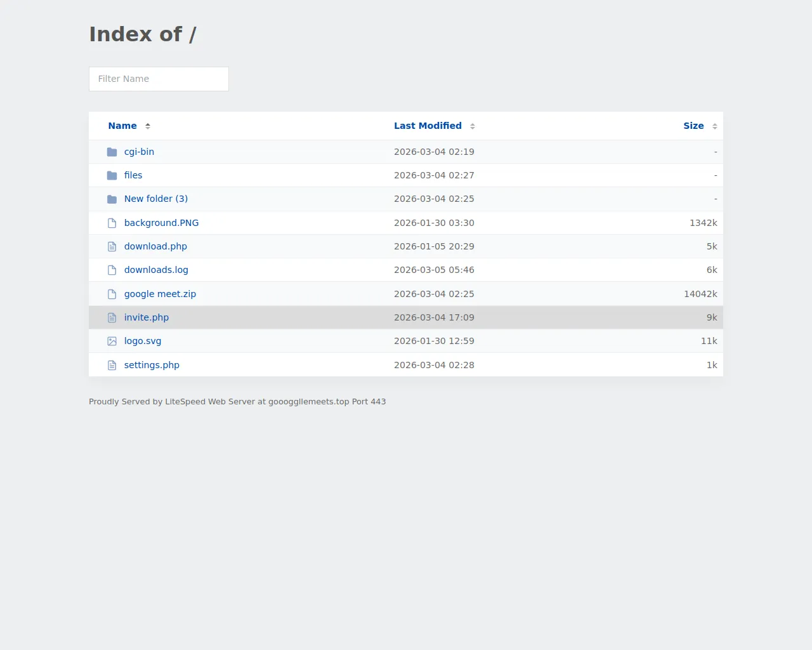Toggle sort arrows beside Size column
Image resolution: width=812 pixels, height=650 pixels.
pyautogui.click(x=715, y=126)
